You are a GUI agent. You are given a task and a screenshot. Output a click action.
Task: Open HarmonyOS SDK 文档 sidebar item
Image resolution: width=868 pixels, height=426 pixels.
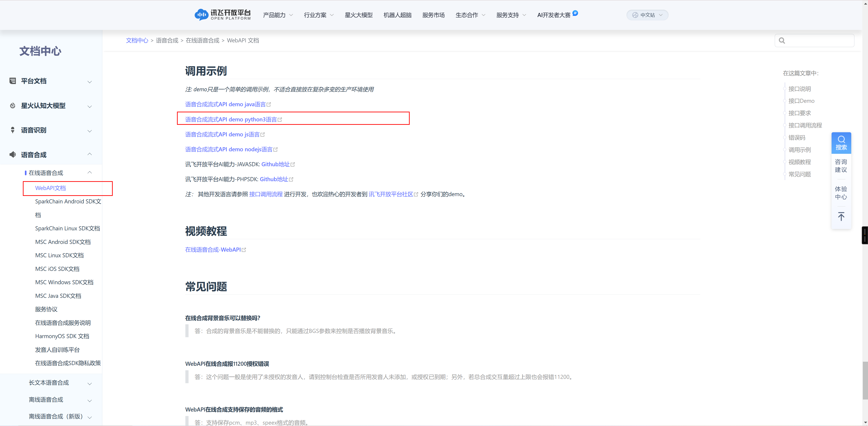[x=62, y=336]
